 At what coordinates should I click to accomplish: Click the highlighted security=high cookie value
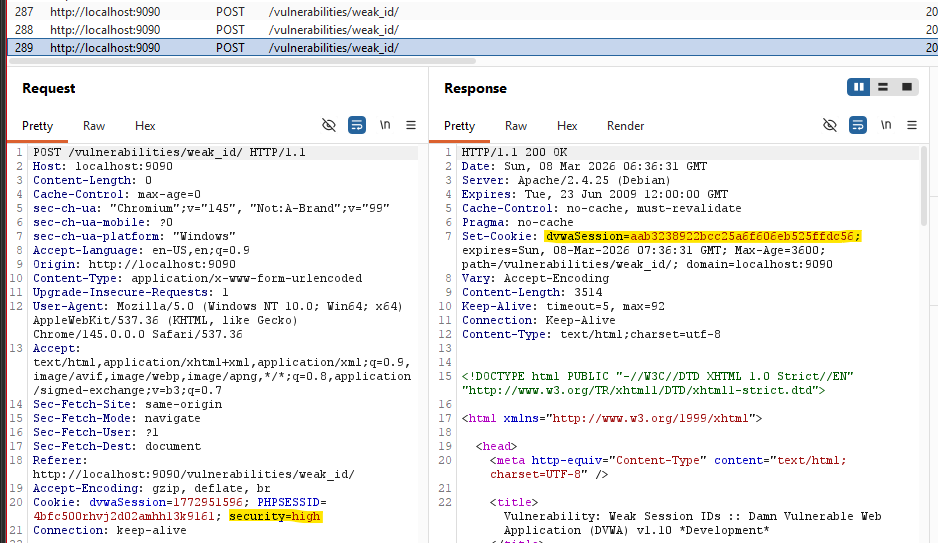coord(275,516)
